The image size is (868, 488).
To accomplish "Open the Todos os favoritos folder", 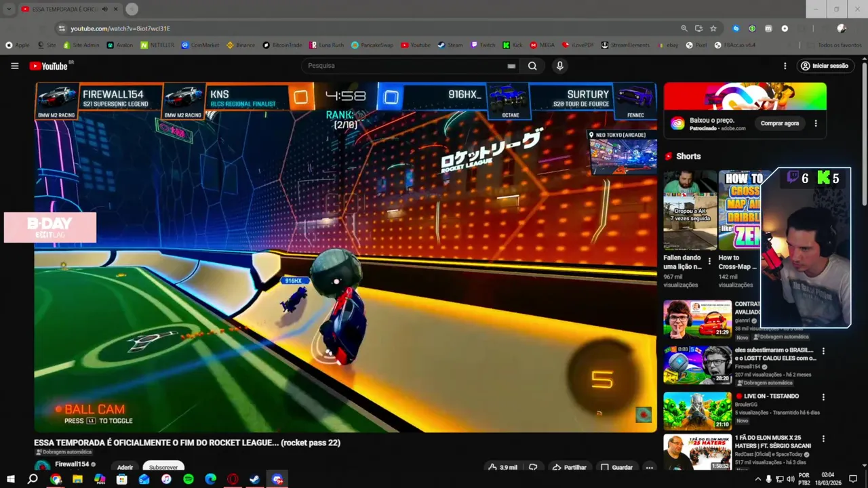I will 835,45.
